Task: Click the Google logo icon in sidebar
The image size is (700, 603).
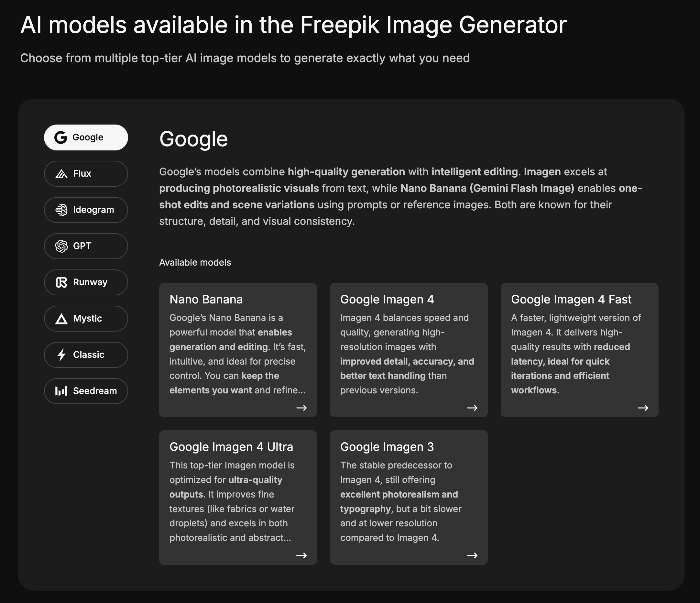Action: click(x=61, y=137)
